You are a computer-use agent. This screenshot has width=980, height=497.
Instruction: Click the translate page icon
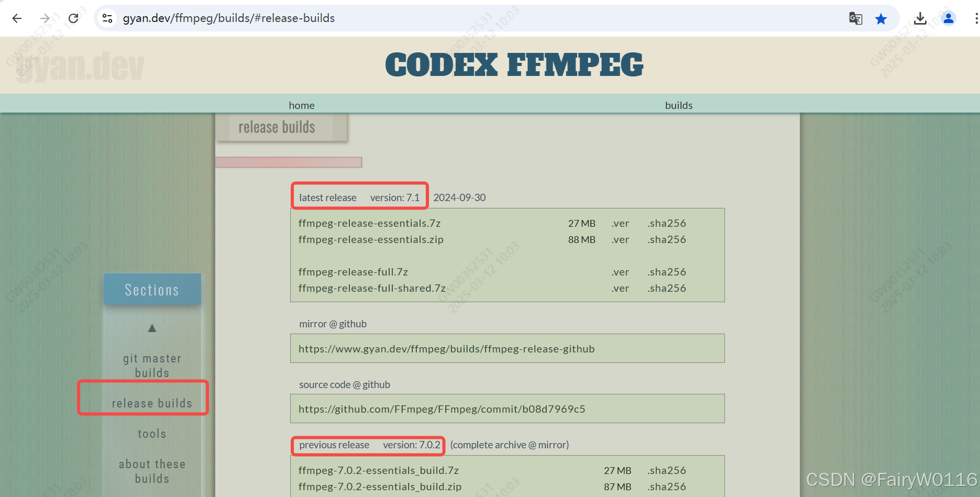855,18
